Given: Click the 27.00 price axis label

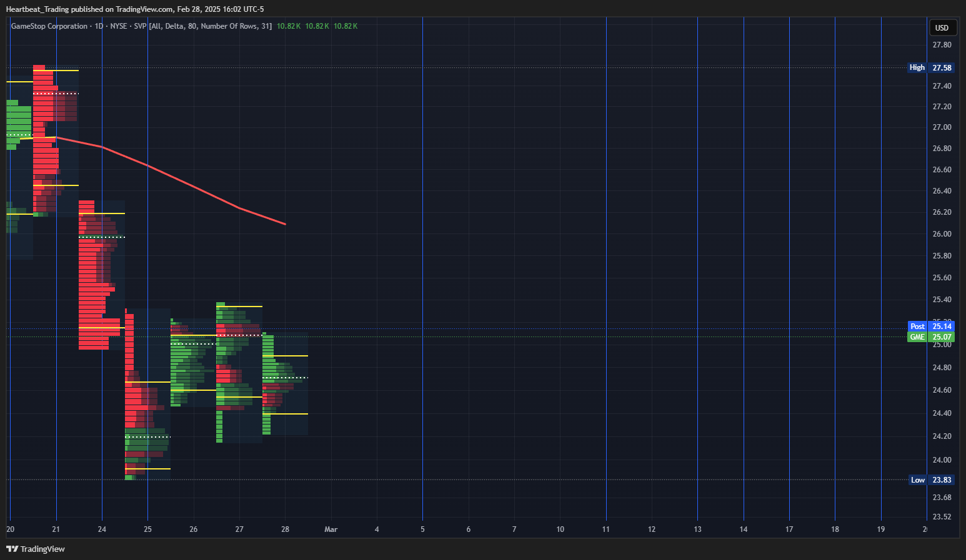Looking at the screenshot, I should (942, 127).
